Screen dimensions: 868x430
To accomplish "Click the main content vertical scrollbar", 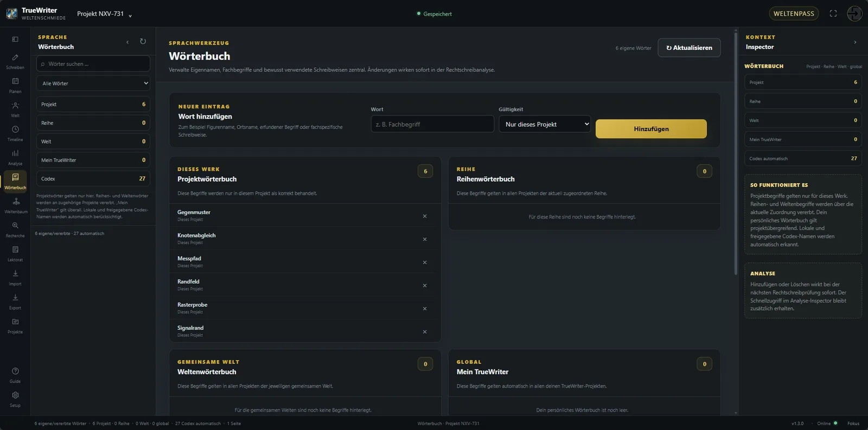I will (x=736, y=153).
